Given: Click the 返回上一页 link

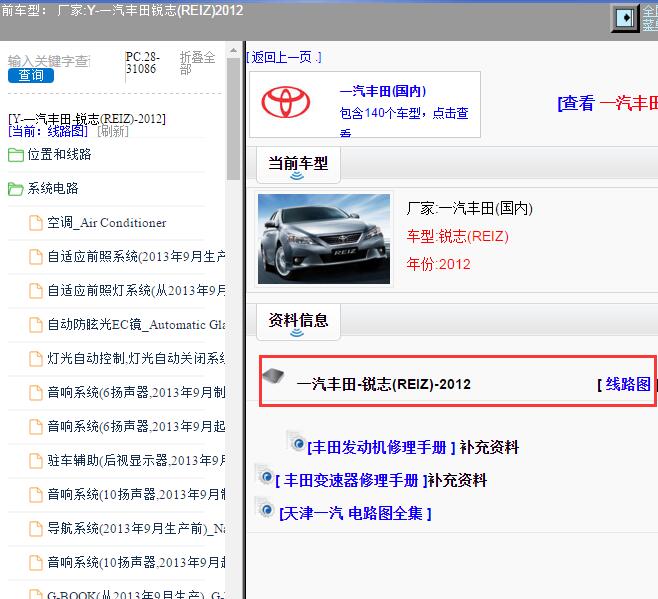Looking at the screenshot, I should [284, 57].
